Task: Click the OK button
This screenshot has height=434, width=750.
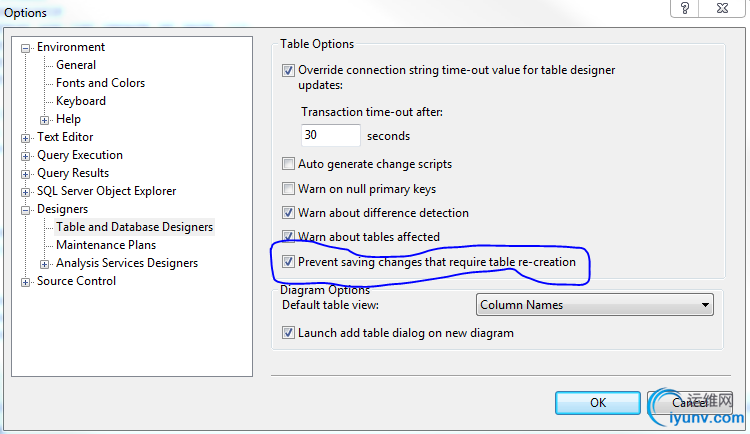Action: [x=598, y=403]
